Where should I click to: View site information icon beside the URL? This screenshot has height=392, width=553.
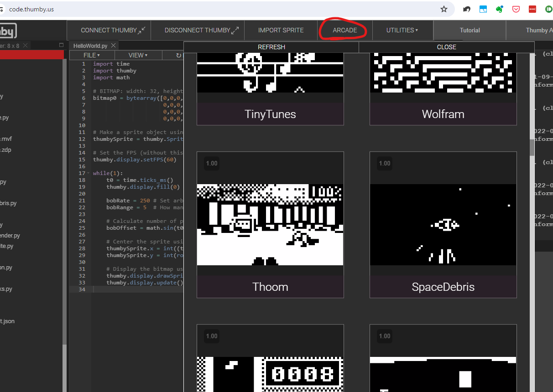(x=1, y=9)
